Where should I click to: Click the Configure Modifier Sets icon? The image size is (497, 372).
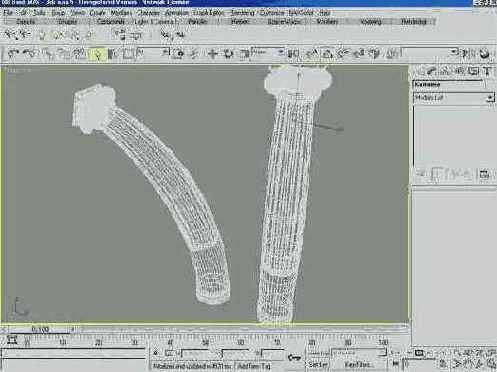coord(485,174)
